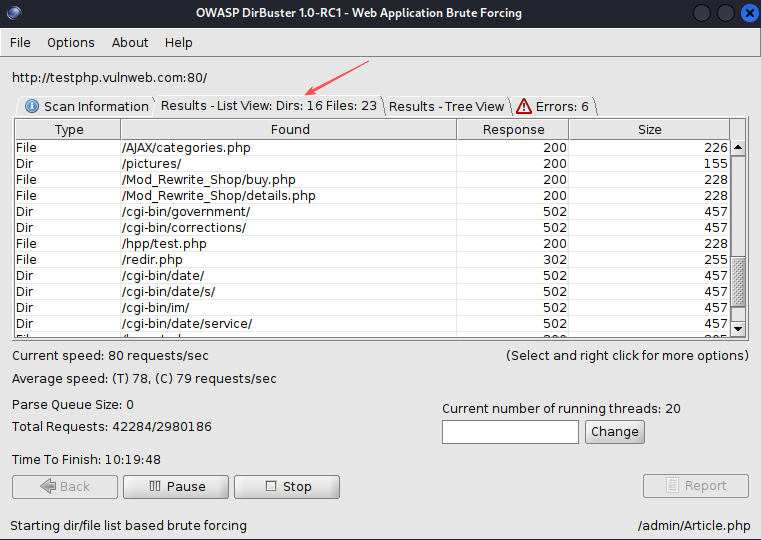Click the results list vertical scrollbar thumb
Viewport: 761px width, 540px height.
(x=738, y=282)
